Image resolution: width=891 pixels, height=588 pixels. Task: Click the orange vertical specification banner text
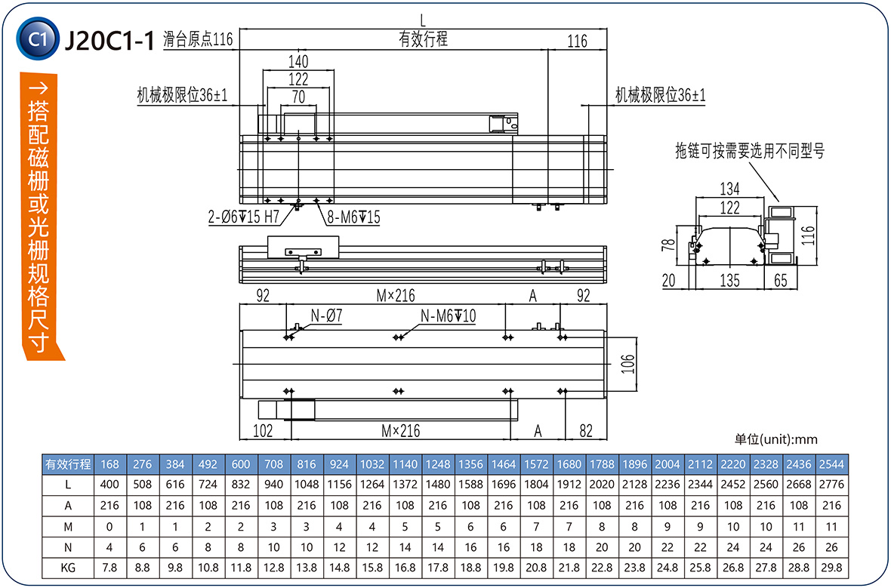tap(39, 226)
